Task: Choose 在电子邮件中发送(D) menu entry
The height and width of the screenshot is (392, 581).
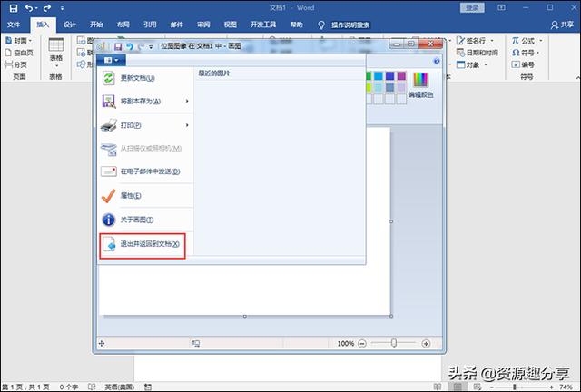Action: coord(145,171)
